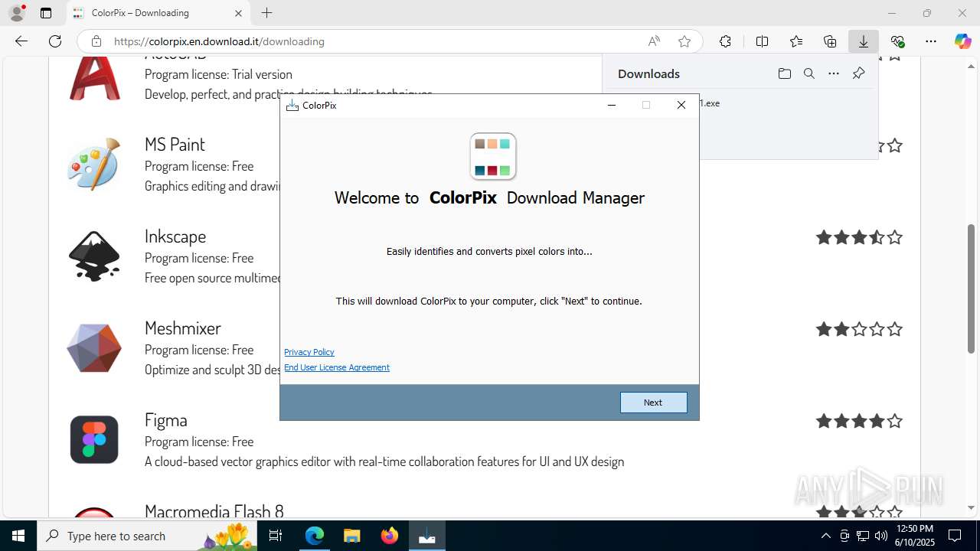
Task: Click Figma star rating
Action: pyautogui.click(x=859, y=421)
